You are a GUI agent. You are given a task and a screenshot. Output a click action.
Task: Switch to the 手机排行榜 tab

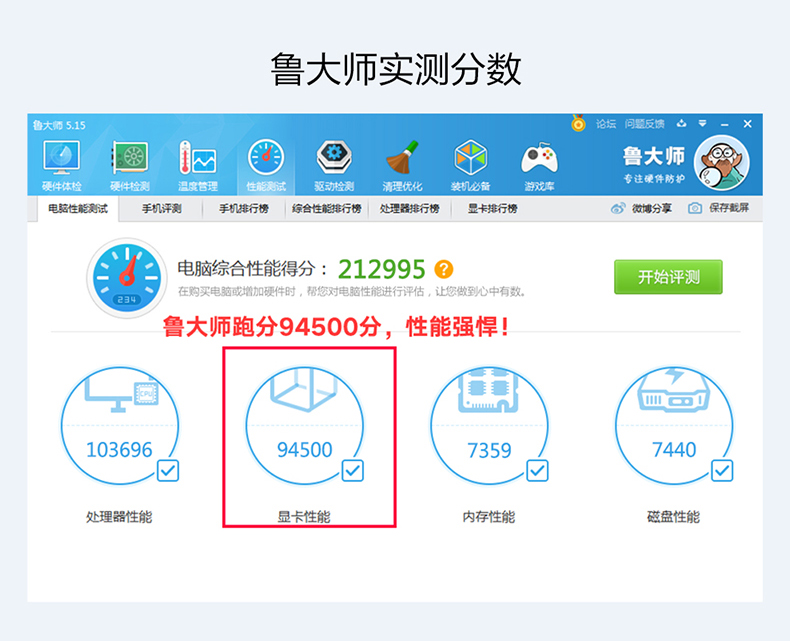tap(244, 209)
